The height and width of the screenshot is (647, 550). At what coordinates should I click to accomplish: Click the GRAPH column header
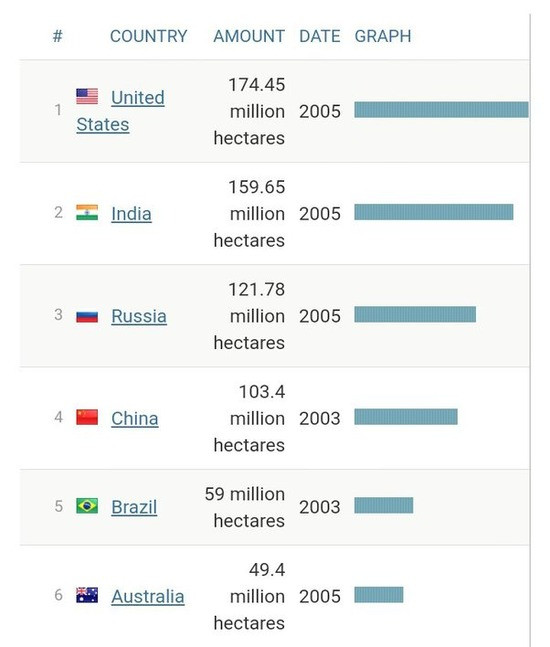383,36
